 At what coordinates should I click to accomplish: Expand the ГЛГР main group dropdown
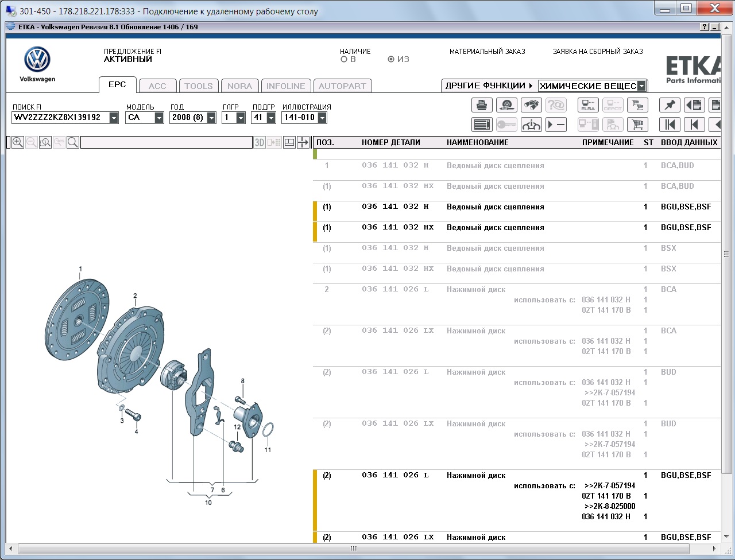click(x=241, y=118)
